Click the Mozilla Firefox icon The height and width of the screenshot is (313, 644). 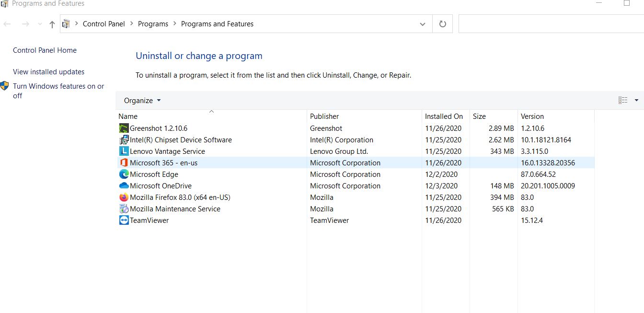click(x=124, y=197)
